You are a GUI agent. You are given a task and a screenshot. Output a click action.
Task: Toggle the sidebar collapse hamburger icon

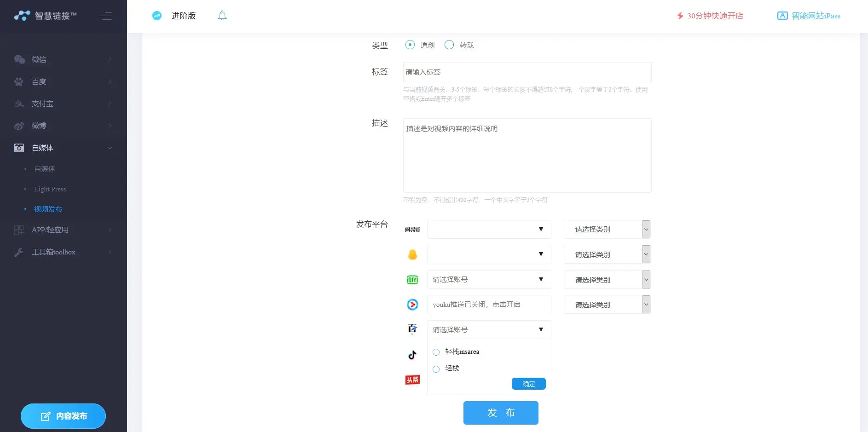coord(105,16)
